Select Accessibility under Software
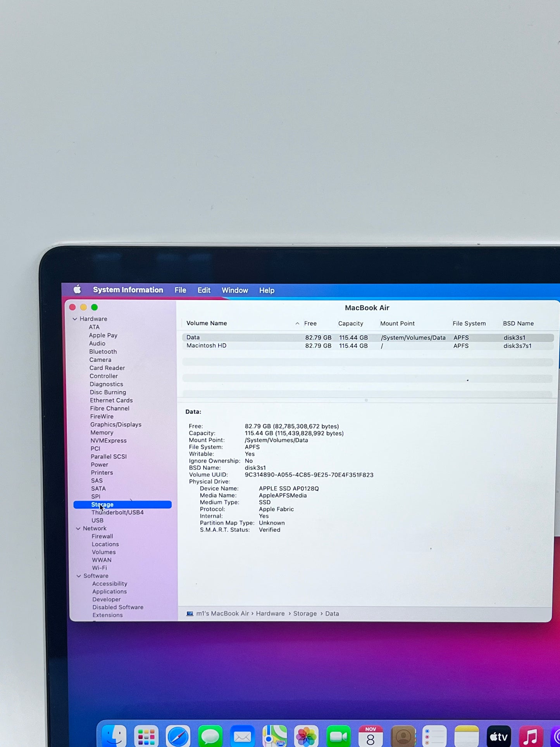 pos(110,584)
